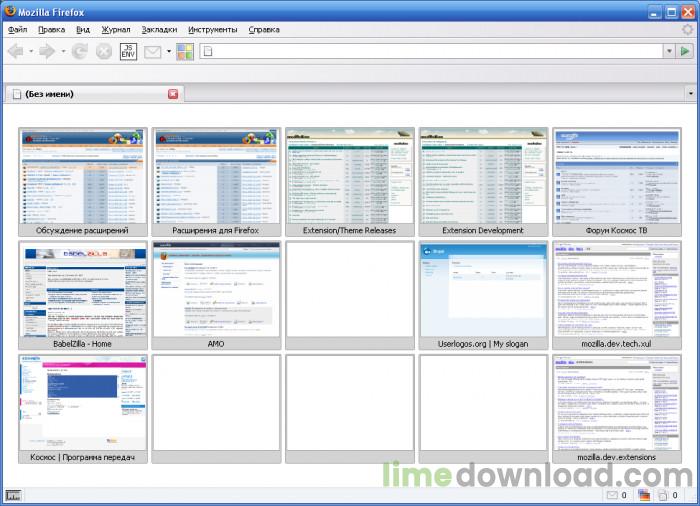Click the bottom-left status bar icon

13,495
